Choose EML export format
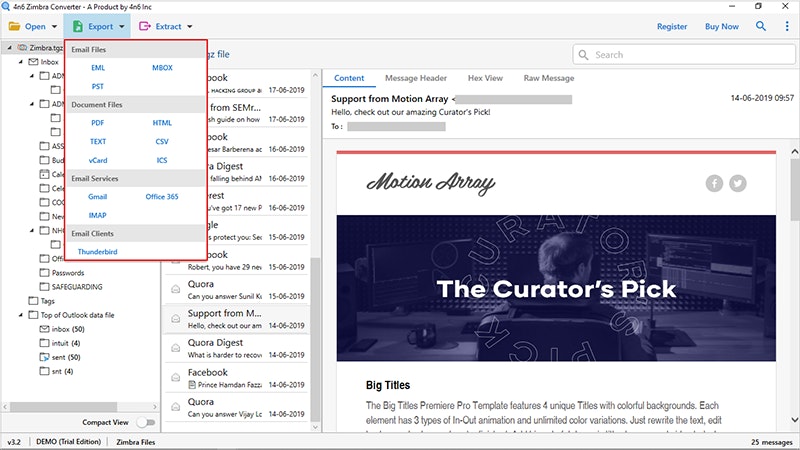 pos(98,68)
